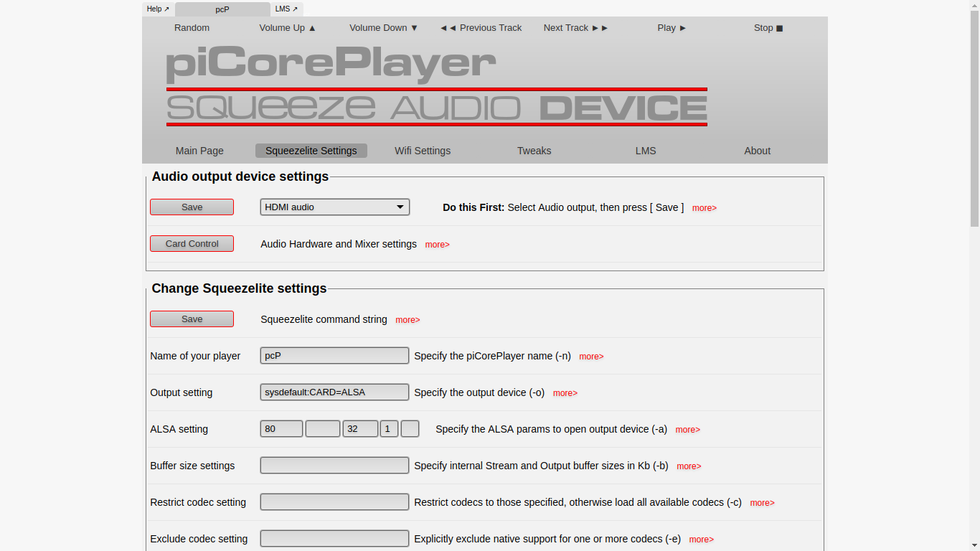The width and height of the screenshot is (980, 551).
Task: Go to Main Page
Action: pos(199,151)
